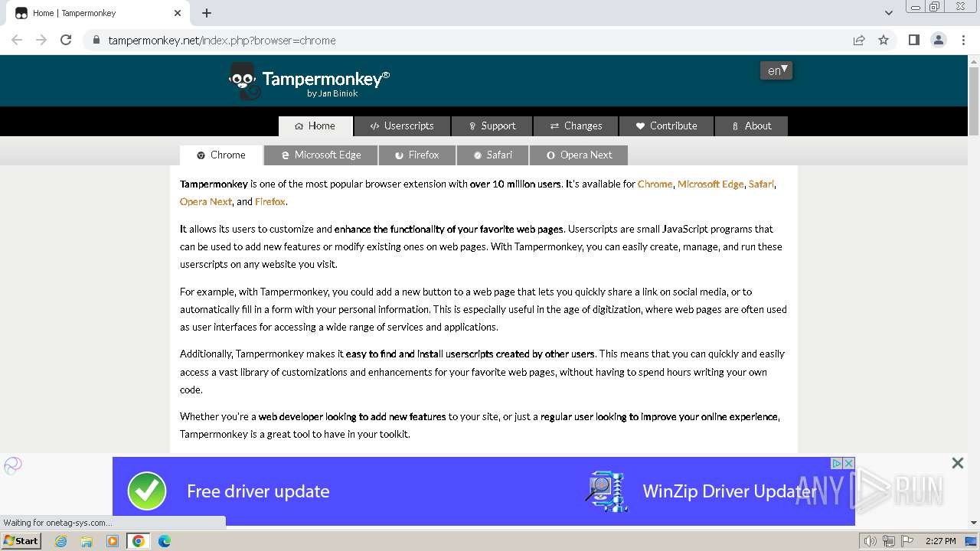Click the page scrollbar down arrow

[974, 523]
